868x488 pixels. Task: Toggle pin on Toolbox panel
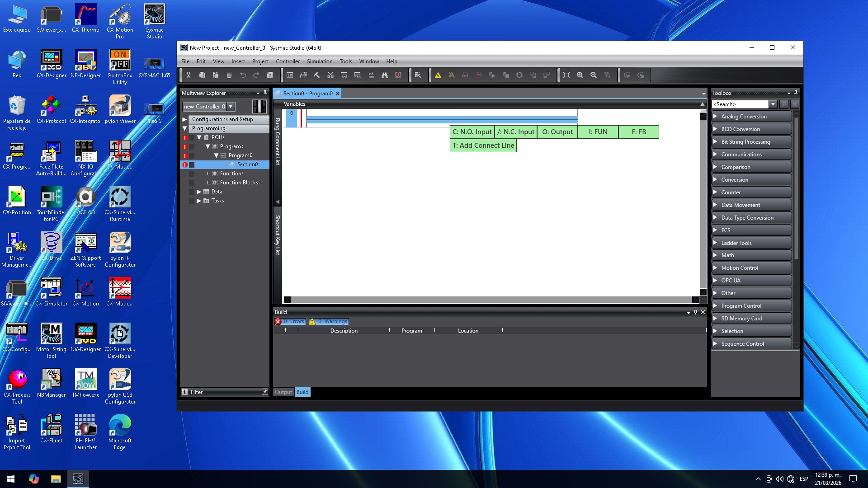[x=796, y=93]
